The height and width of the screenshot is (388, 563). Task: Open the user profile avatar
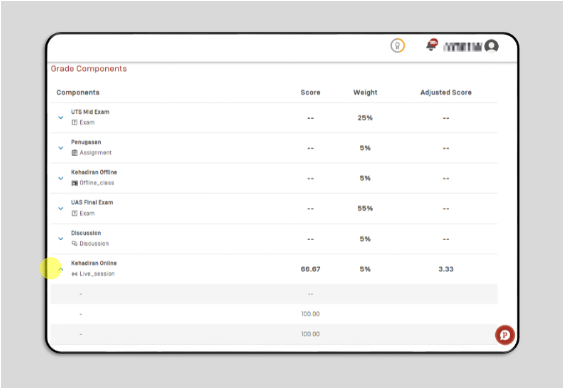(x=491, y=46)
